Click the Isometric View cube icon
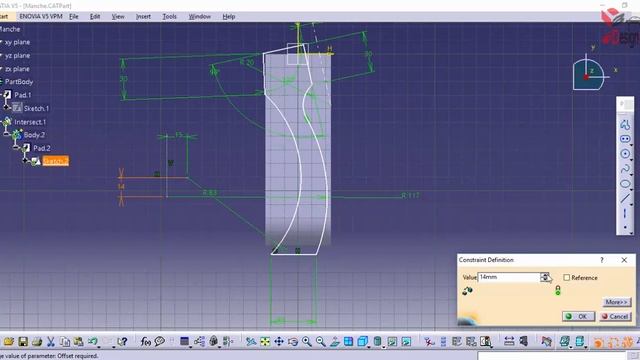Screen dimensions: 640x360 coord(362,341)
